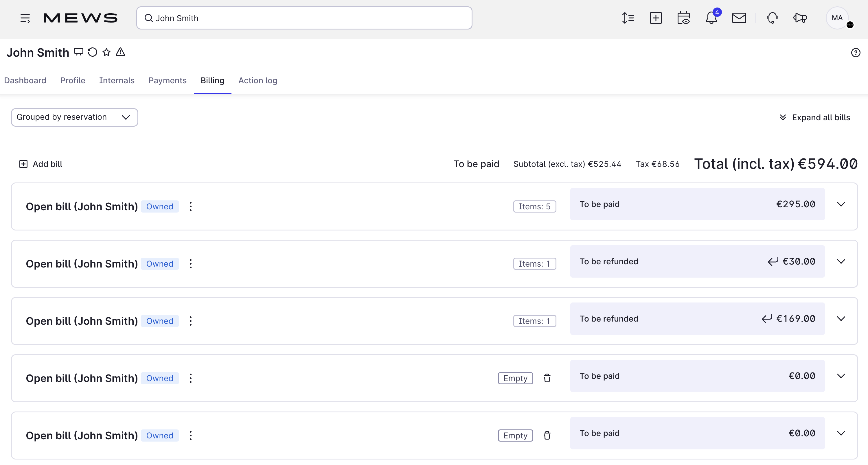Click the megaphone announcements icon
The height and width of the screenshot is (465, 868).
[800, 18]
